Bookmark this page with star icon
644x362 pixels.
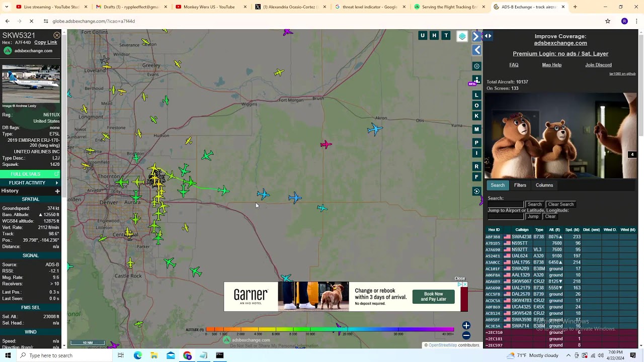pyautogui.click(x=608, y=21)
